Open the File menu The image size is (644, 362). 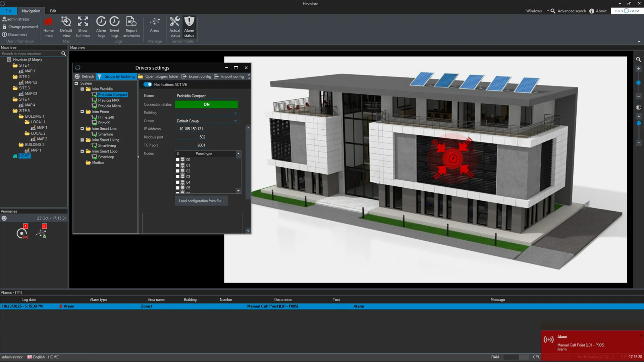(8, 11)
